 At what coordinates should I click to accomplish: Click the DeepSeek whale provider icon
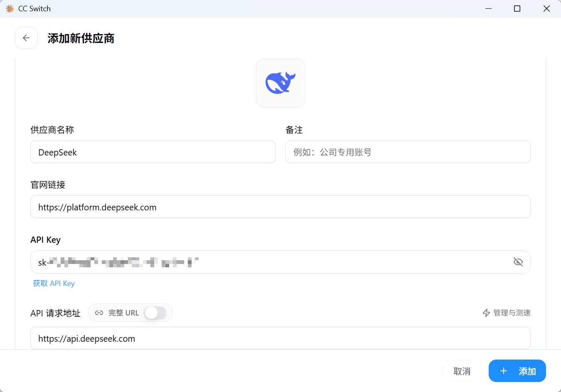(x=280, y=83)
